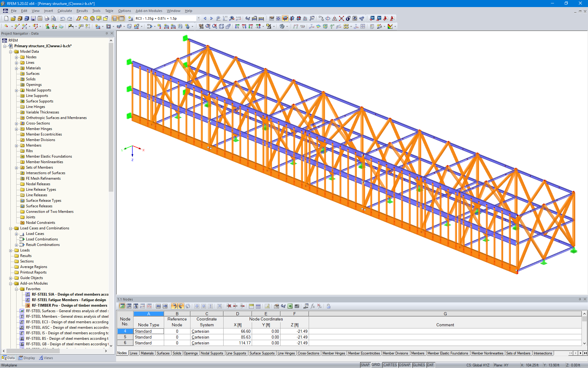
Task: Toggle the Project Navigator panel button
Action: [115, 18]
